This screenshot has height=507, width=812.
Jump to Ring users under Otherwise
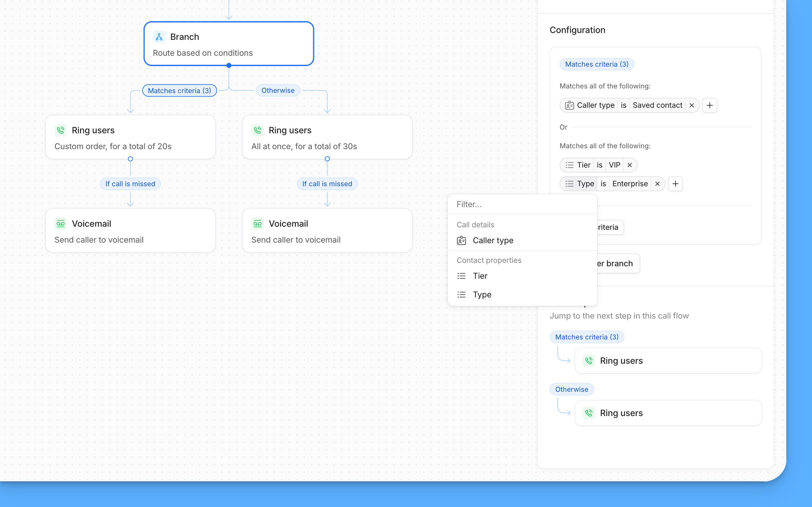(668, 413)
